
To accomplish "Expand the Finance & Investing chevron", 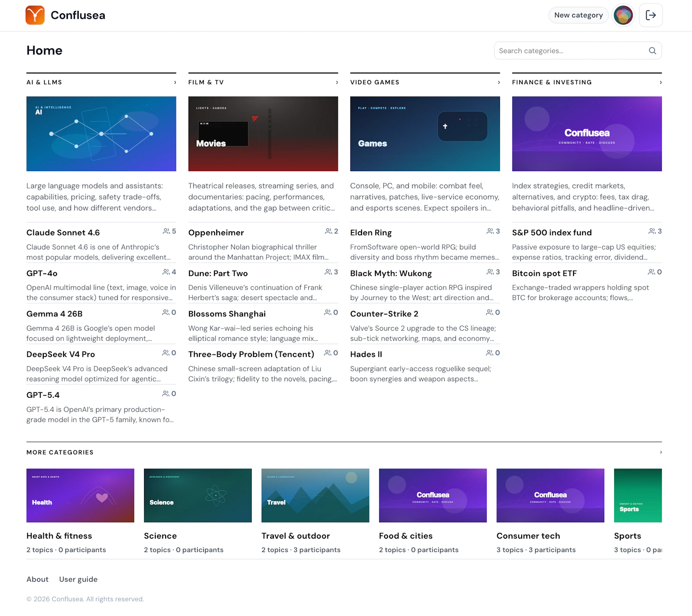I will click(660, 82).
